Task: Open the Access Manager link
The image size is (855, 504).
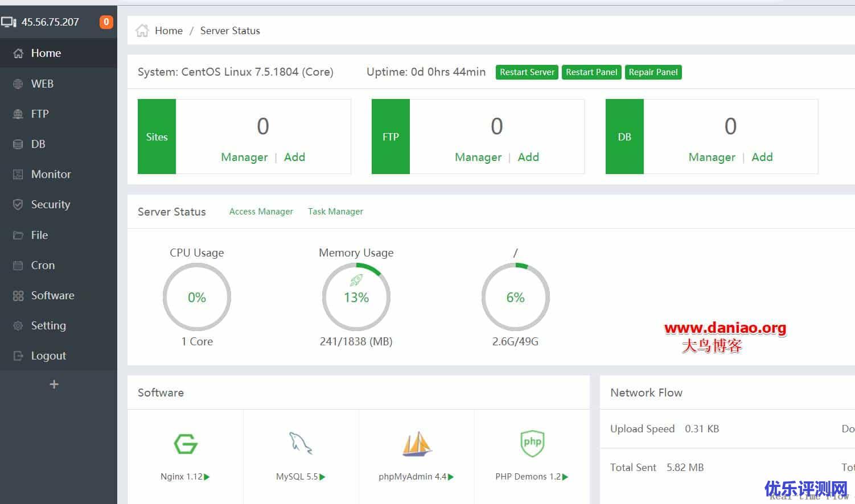Action: pos(261,212)
